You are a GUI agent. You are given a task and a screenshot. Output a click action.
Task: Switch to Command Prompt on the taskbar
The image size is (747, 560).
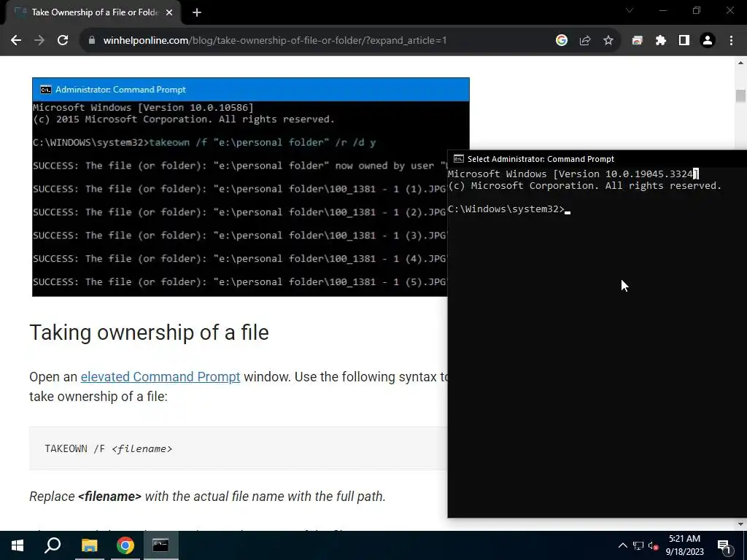pos(160,545)
